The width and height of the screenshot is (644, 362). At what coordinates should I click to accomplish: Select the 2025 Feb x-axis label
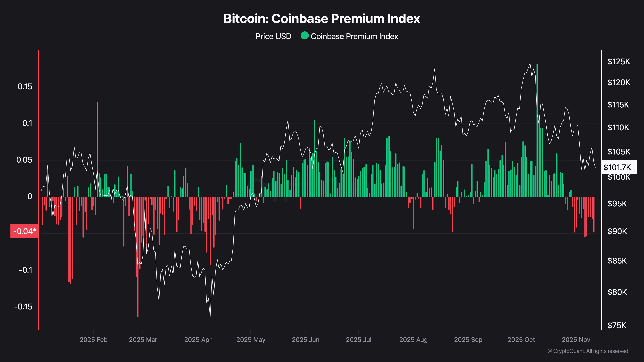click(94, 340)
